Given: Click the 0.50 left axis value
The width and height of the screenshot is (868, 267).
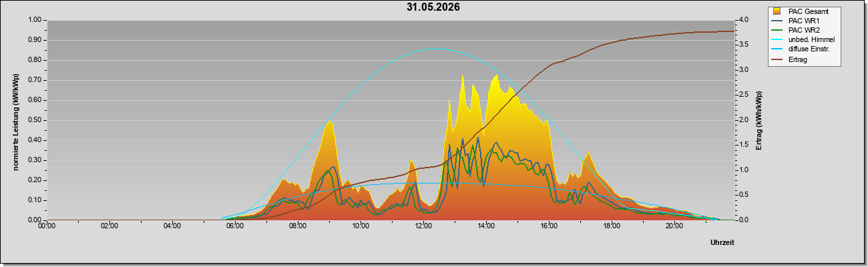Looking at the screenshot, I should pyautogui.click(x=35, y=120).
